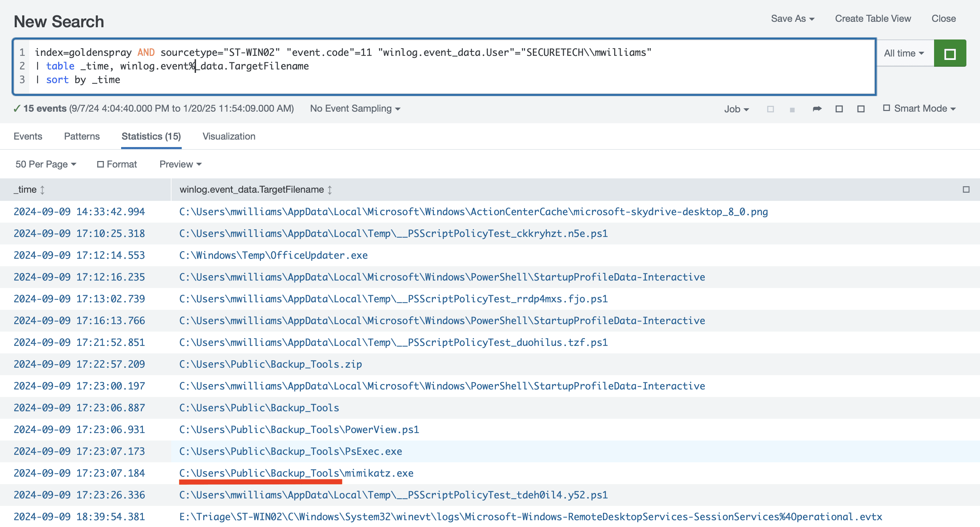Viewport: 980px width, 527px height.
Task: Click the table command on query line 2
Action: (x=60, y=66)
